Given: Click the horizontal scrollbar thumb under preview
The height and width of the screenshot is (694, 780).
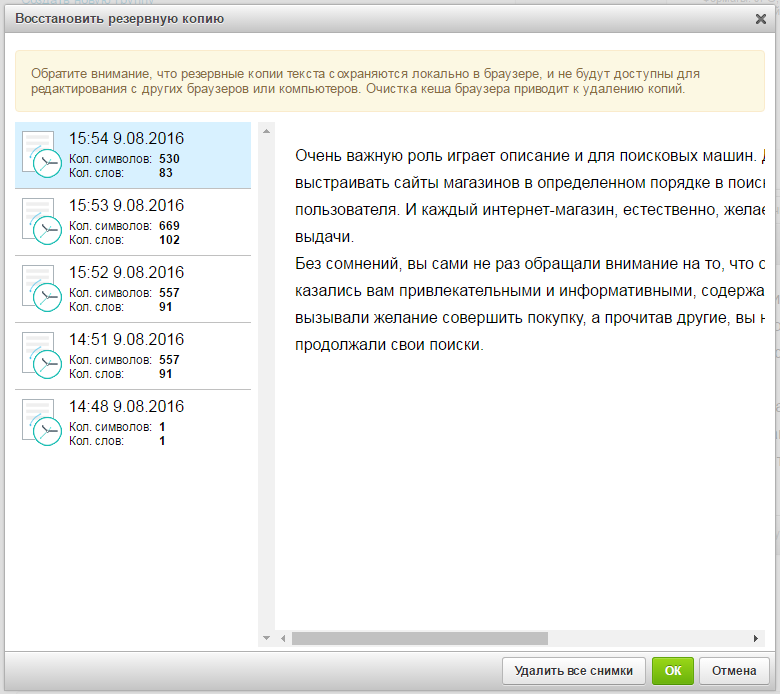Looking at the screenshot, I should point(420,638).
